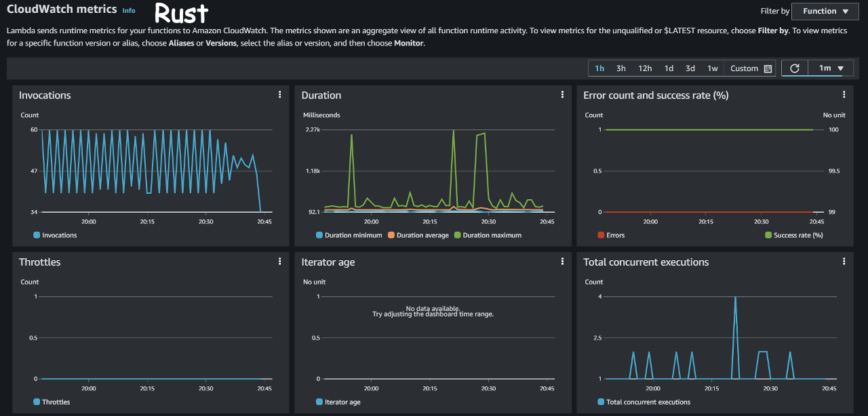The image size is (868, 416).
Task: Toggle the Throttles legend entry
Action: tap(52, 402)
